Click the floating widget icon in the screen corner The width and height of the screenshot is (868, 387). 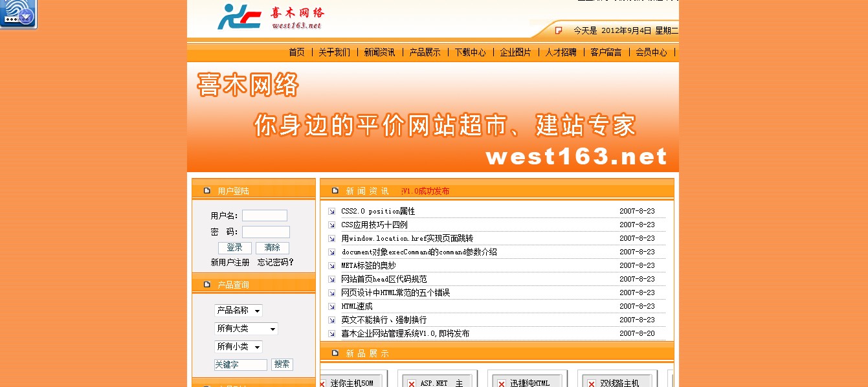point(18,14)
